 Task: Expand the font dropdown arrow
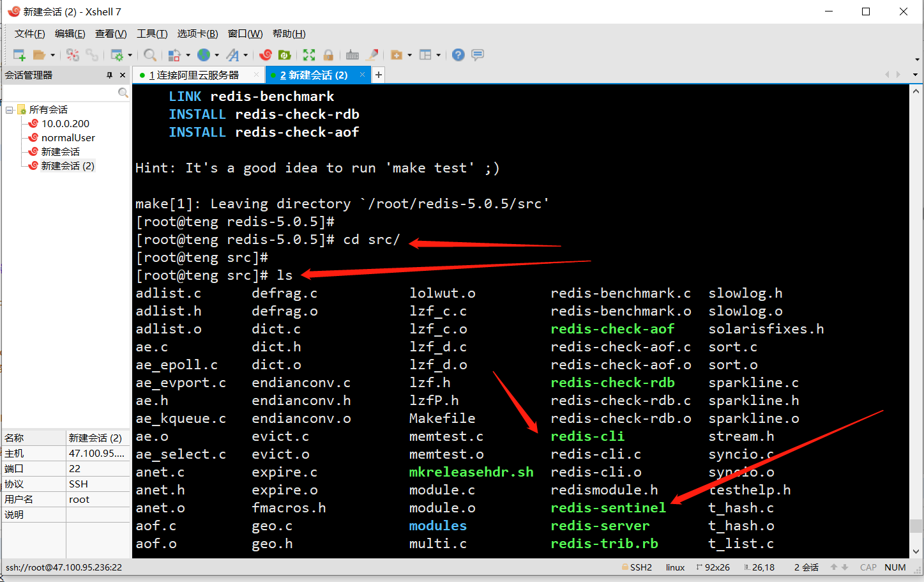point(245,55)
